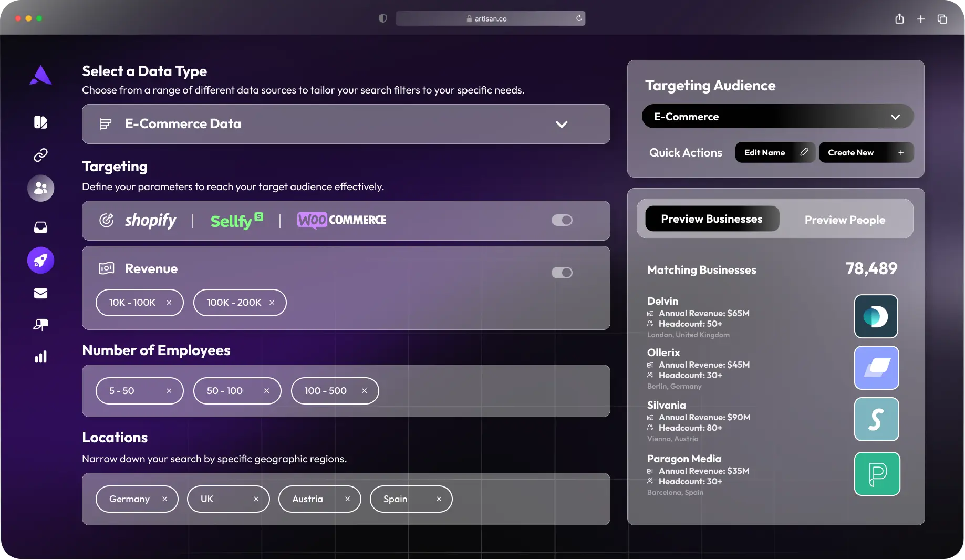
Task: Open the bar chart analytics sidebar icon
Action: point(40,357)
